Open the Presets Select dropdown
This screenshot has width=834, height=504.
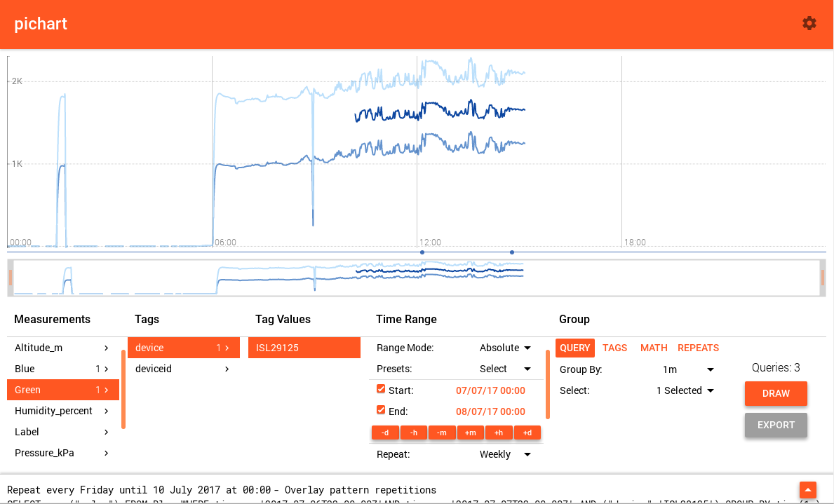(x=505, y=369)
